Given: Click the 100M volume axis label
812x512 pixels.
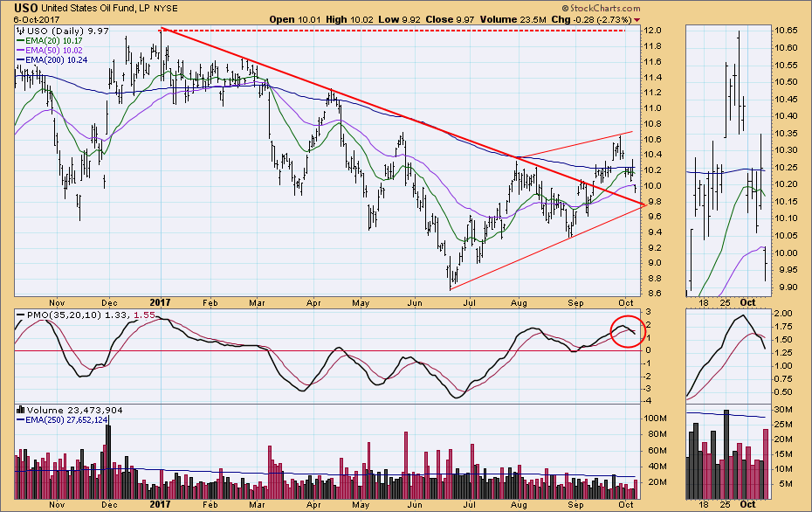Looking at the screenshot, I should tap(655, 419).
